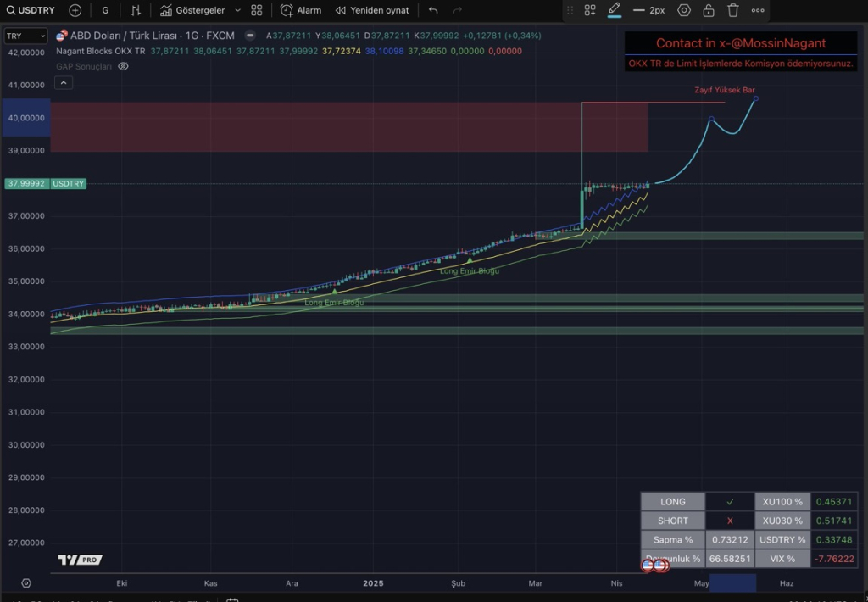This screenshot has height=602, width=868.
Task: Click the OKX TR komisyon notice text
Action: [741, 64]
